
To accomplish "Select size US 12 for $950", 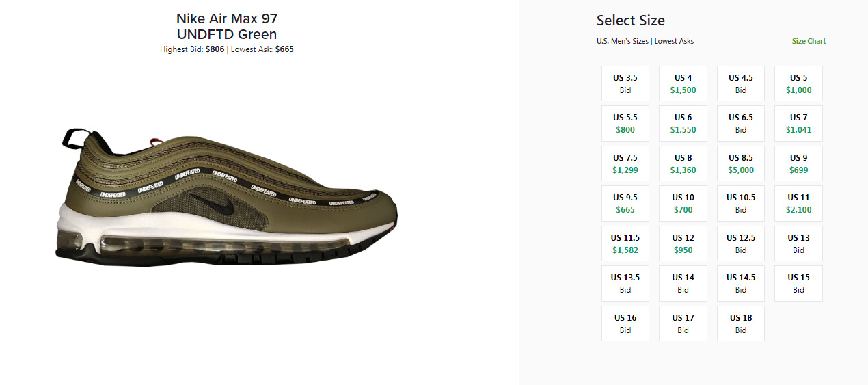I will [683, 243].
